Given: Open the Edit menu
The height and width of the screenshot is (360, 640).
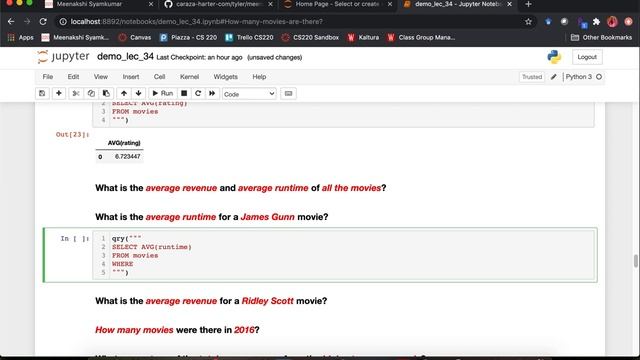Looking at the screenshot, I should (73, 77).
